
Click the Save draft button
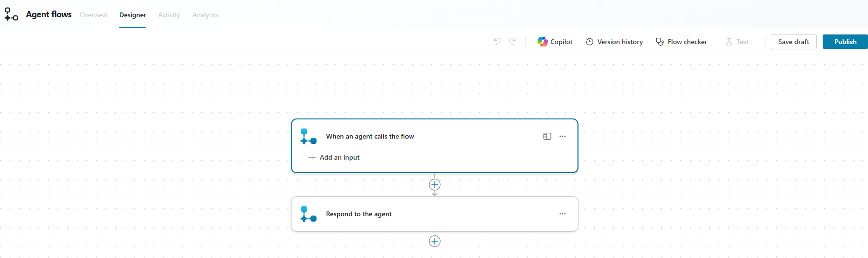tap(793, 42)
